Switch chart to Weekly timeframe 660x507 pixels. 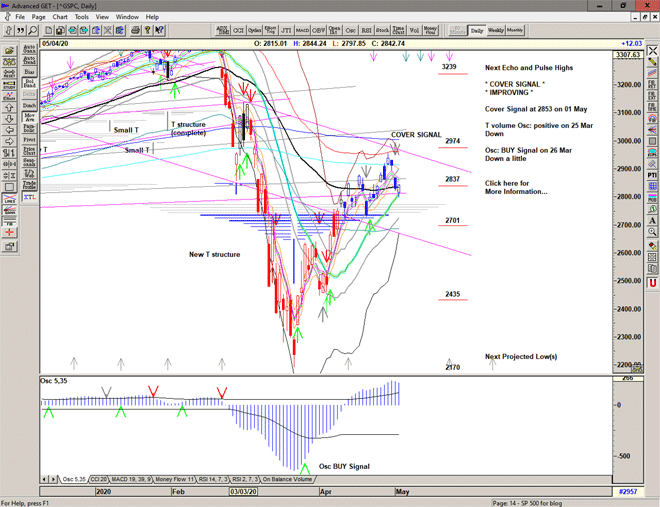coord(497,31)
